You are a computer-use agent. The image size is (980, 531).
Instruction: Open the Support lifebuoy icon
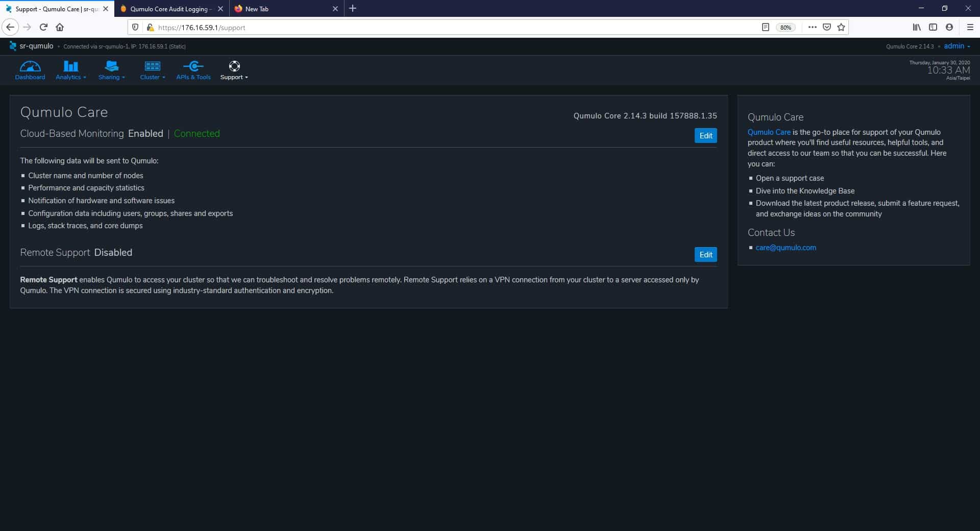(x=234, y=66)
